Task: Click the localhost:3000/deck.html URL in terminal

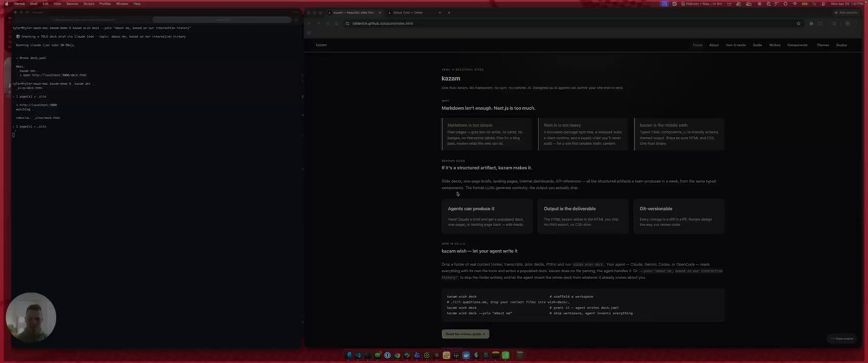Action: tap(60, 75)
